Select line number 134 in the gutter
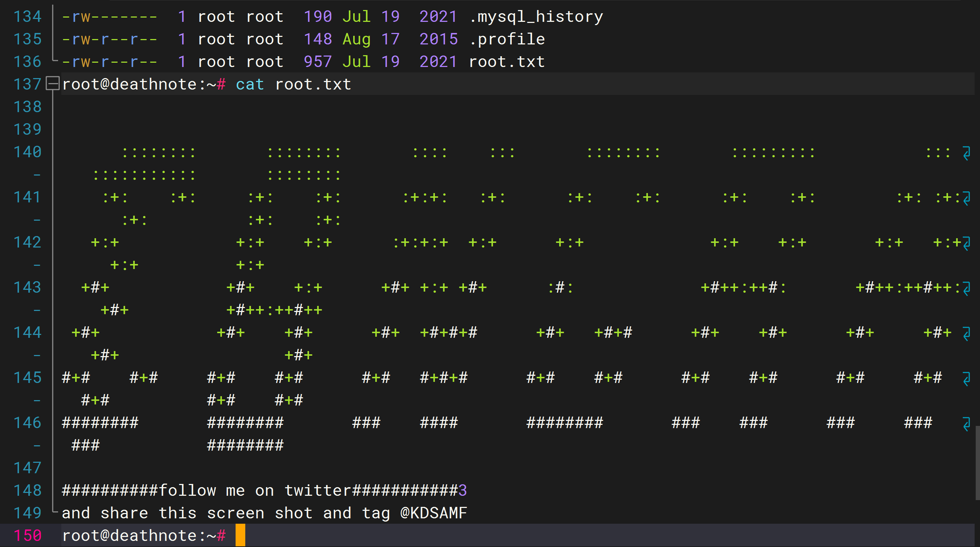 pyautogui.click(x=27, y=17)
